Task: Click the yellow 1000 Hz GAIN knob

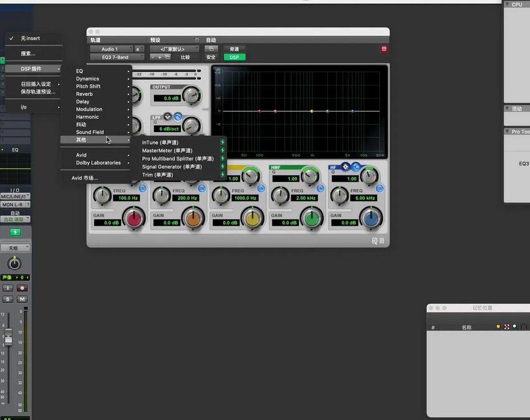Action: tap(252, 219)
